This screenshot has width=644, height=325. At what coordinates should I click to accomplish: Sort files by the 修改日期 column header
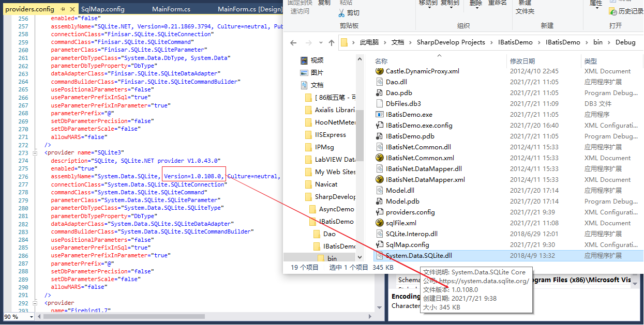[522, 61]
